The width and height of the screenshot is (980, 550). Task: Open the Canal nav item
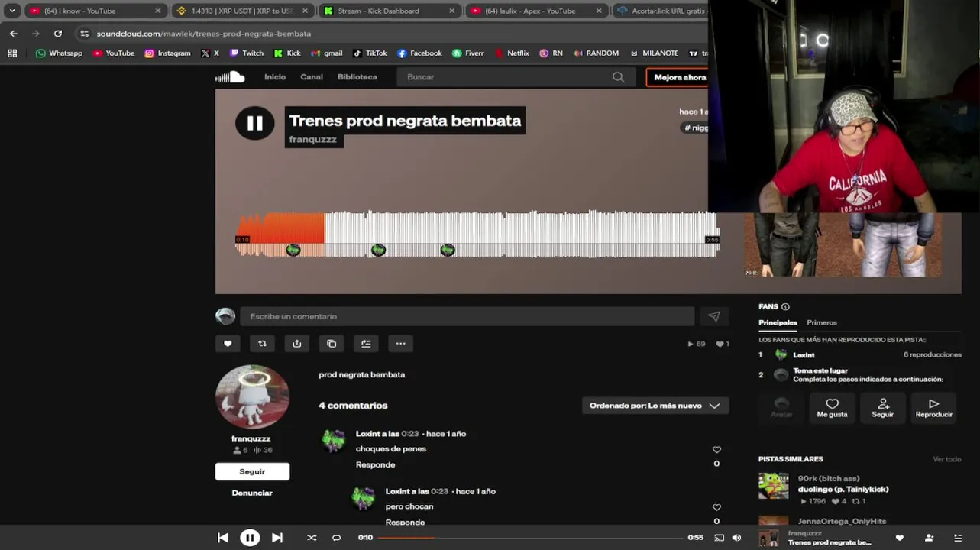pyautogui.click(x=312, y=76)
